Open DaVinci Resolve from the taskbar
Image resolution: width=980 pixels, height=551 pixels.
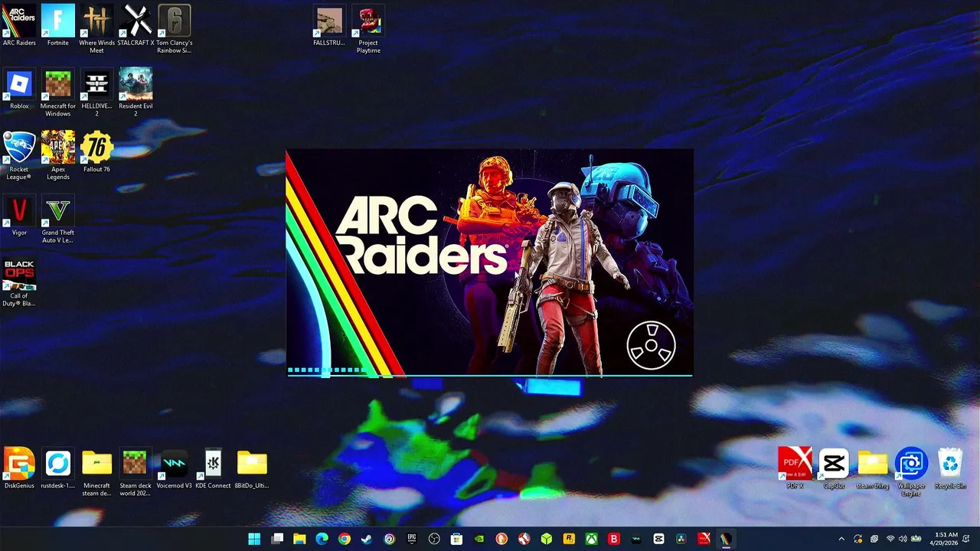click(x=681, y=539)
